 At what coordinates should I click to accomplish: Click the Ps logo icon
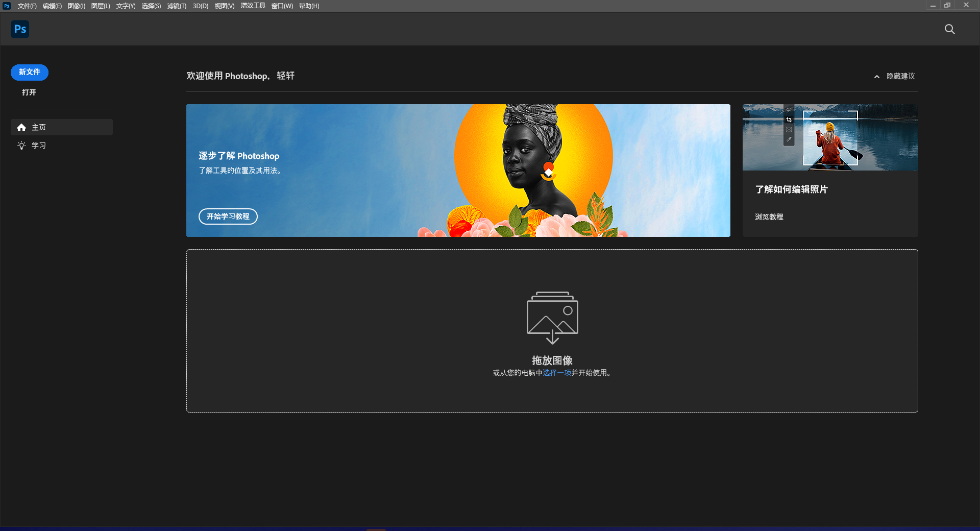point(19,29)
